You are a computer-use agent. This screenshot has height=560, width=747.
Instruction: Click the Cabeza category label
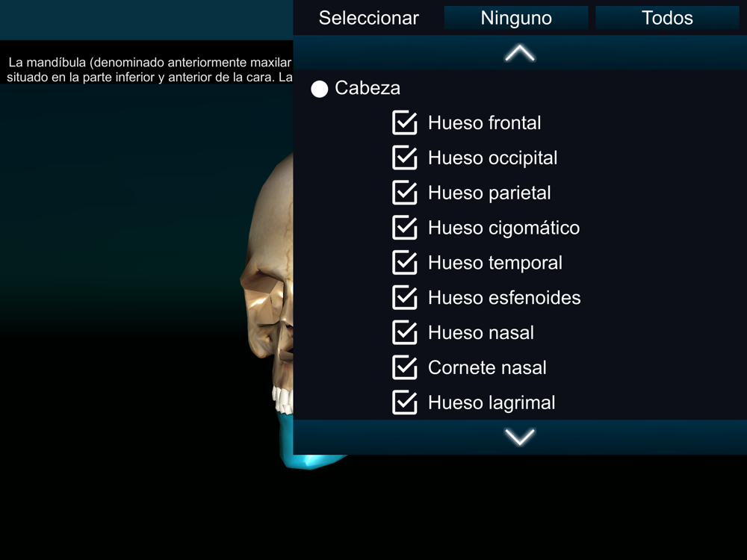pos(368,88)
